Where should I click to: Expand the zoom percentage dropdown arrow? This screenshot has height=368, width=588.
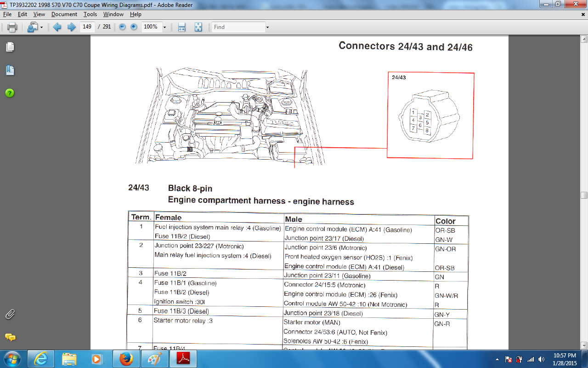tap(164, 27)
